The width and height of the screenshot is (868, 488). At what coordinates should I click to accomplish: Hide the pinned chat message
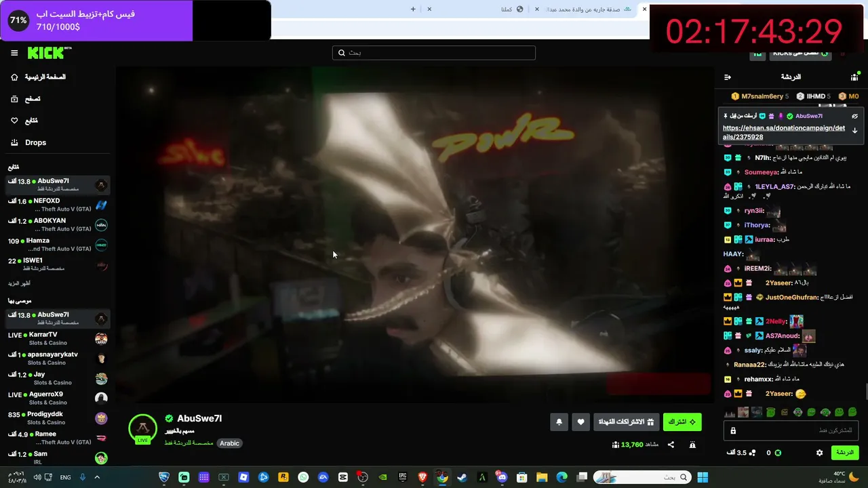855,116
